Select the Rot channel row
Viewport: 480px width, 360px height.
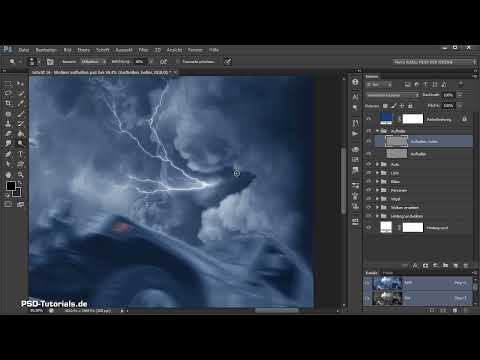419,298
